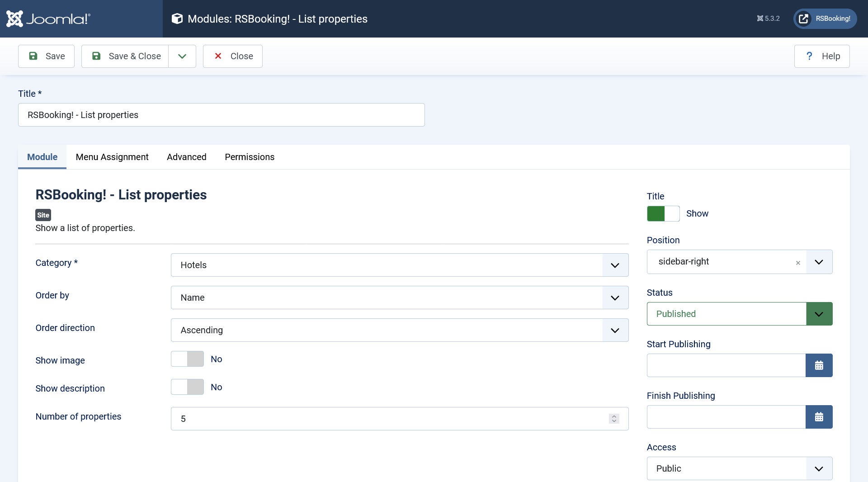Clear the sidebar-right position value
868x482 pixels.
798,263
